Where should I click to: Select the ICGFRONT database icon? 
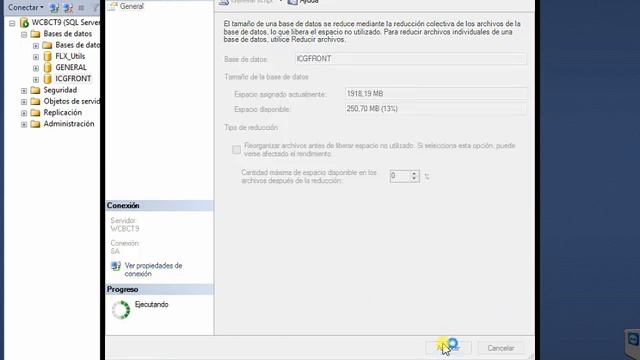click(x=48, y=79)
